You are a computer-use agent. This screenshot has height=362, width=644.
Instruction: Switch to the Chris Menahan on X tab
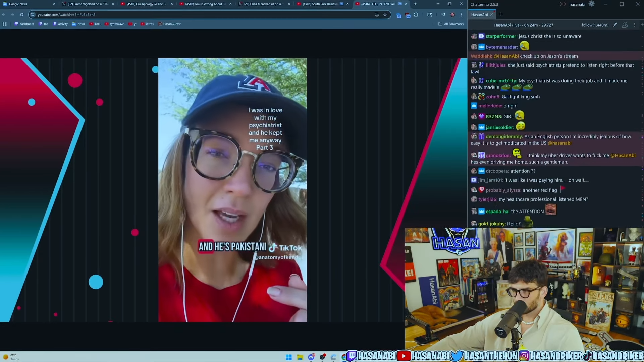click(x=264, y=4)
